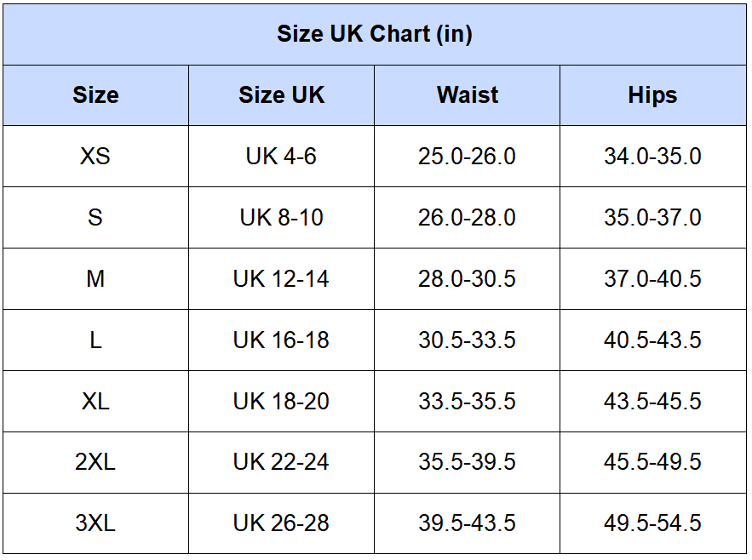Click hips value 37.0-40.5
Screen dimensions: 752x560
click(652, 278)
